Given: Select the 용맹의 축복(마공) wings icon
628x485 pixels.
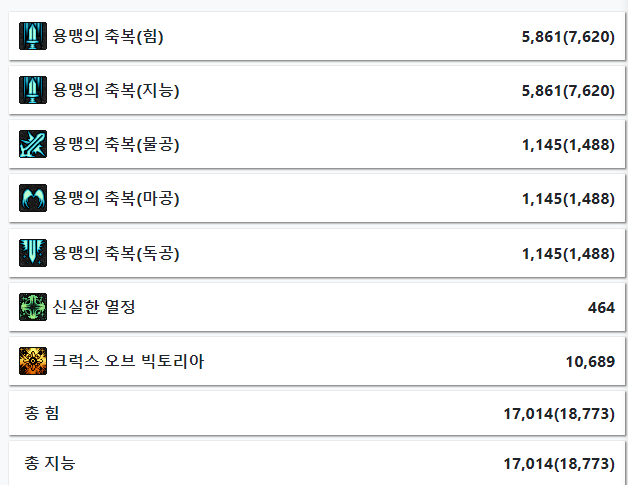Looking at the screenshot, I should 33,198.
